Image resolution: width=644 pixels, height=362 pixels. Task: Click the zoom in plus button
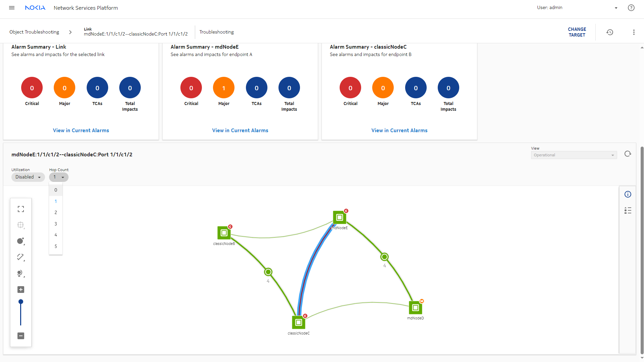point(21,290)
